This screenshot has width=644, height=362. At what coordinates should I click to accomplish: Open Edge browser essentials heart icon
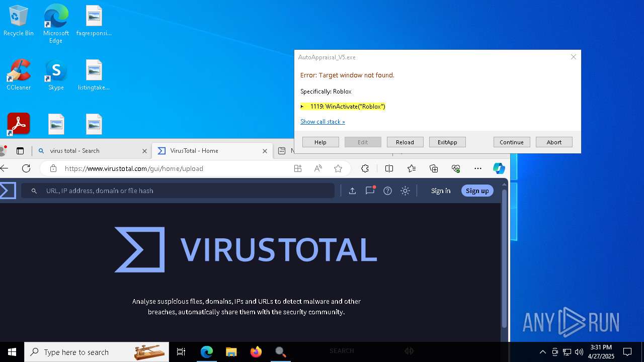click(456, 168)
